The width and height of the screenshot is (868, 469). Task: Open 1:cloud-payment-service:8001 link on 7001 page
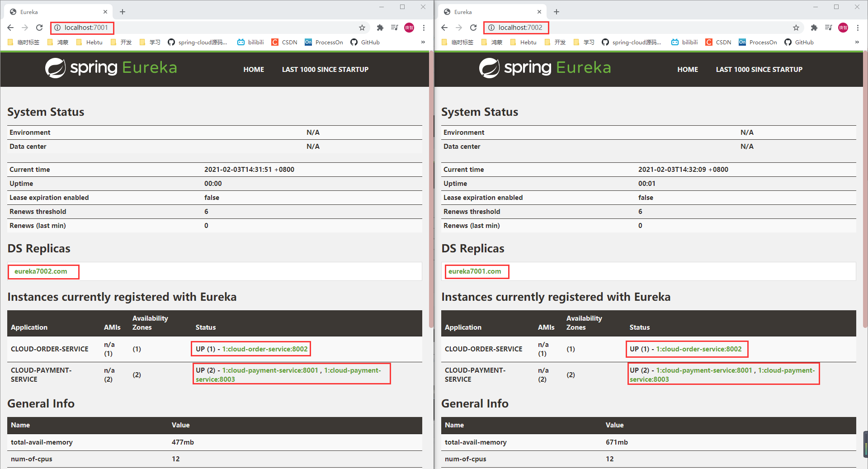[x=270, y=370]
